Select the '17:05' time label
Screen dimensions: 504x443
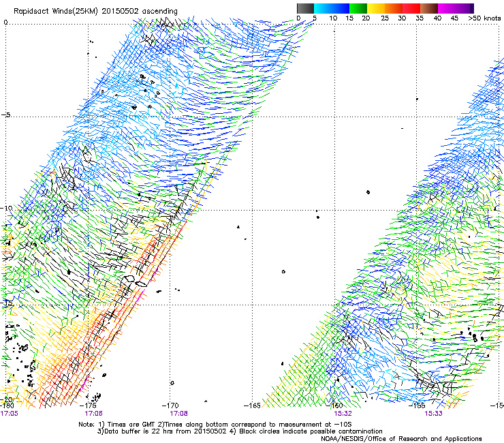[10, 413]
